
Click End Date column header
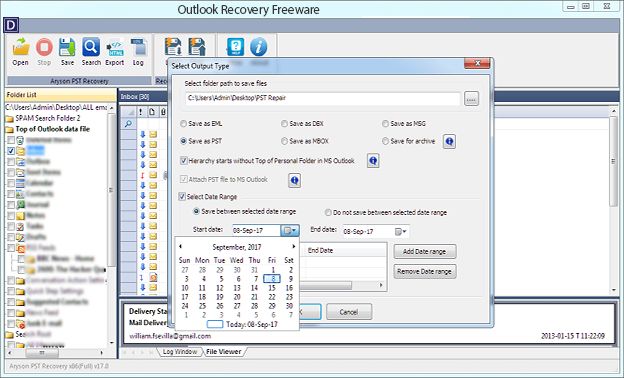point(320,250)
